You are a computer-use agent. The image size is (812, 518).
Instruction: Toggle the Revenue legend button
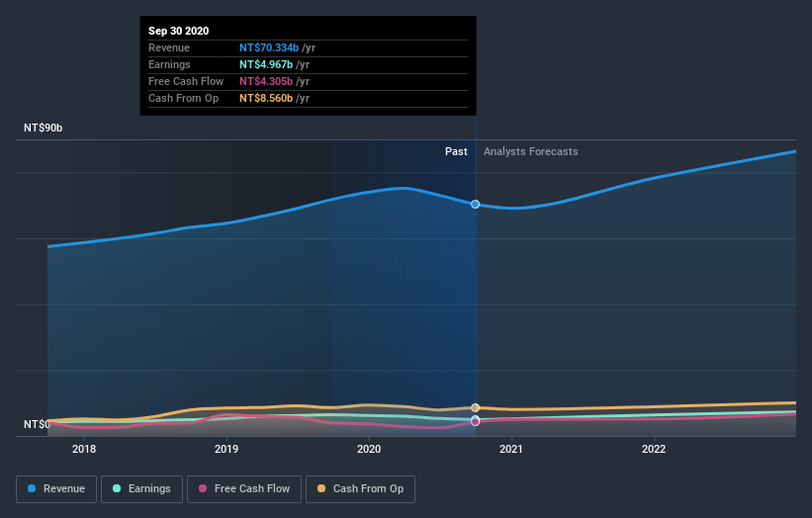(56, 489)
